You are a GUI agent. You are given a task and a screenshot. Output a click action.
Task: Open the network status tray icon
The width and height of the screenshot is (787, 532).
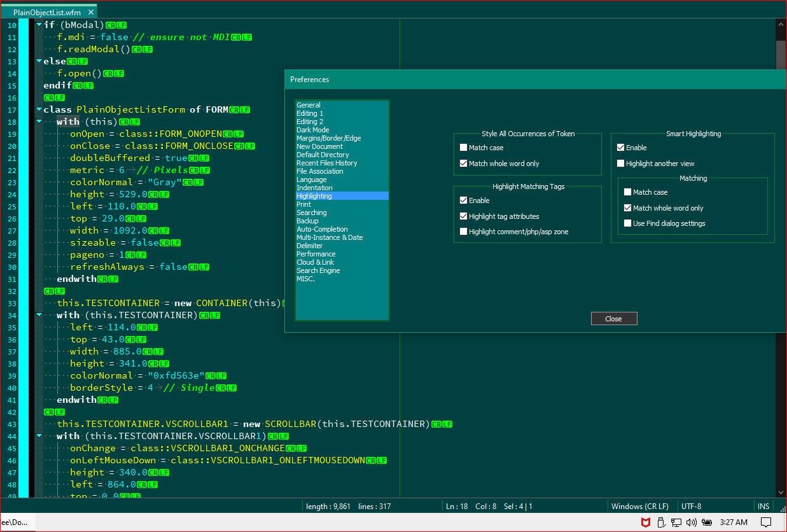tap(676, 522)
